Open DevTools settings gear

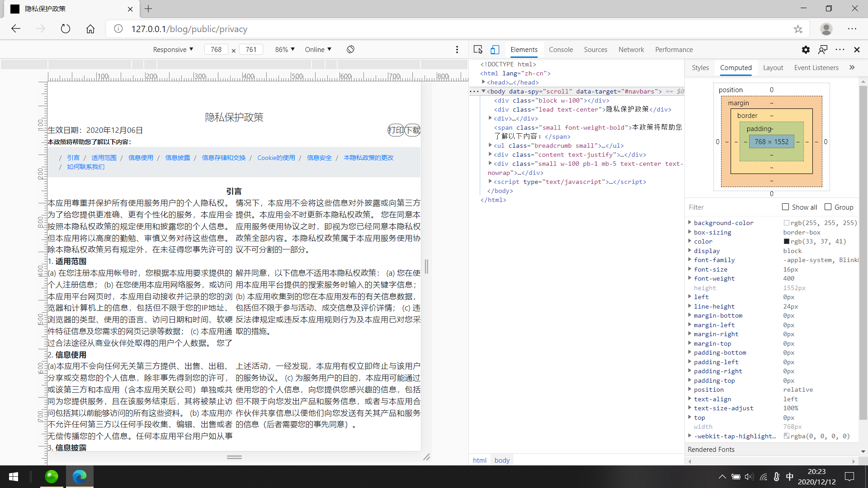806,49
